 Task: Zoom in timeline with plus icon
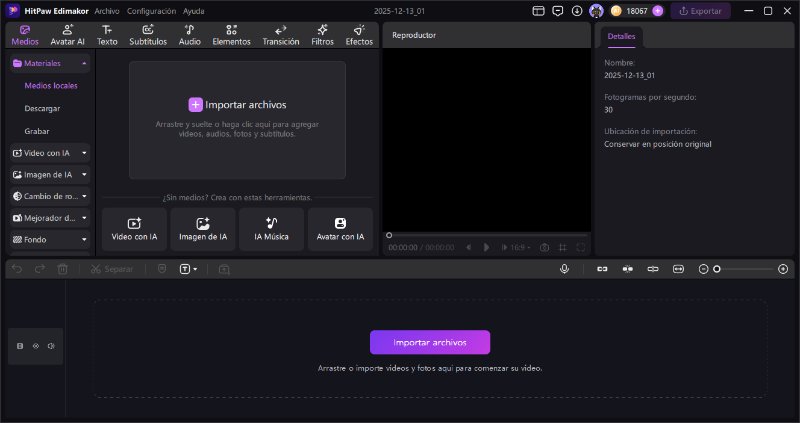pyautogui.click(x=783, y=269)
